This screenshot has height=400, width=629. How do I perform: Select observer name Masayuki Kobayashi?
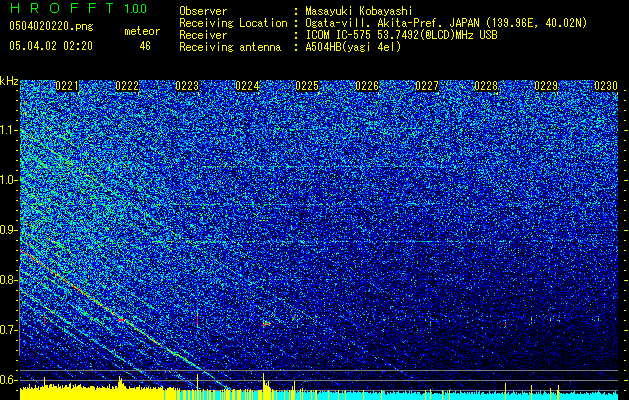[x=359, y=11]
